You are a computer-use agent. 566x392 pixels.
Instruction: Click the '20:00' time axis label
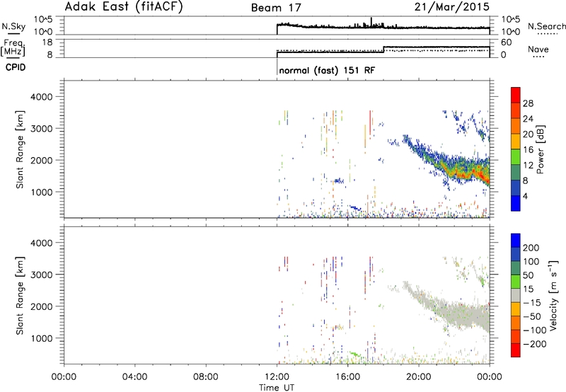pos(419,377)
